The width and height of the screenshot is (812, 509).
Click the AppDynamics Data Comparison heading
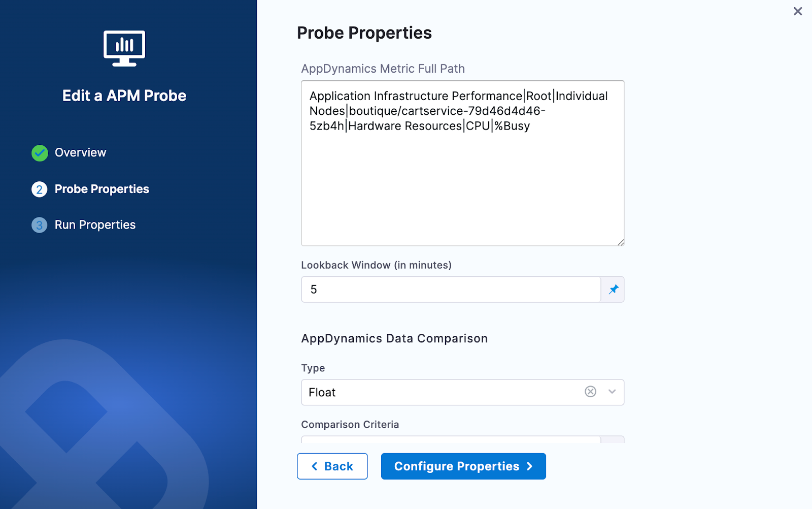[x=394, y=339]
